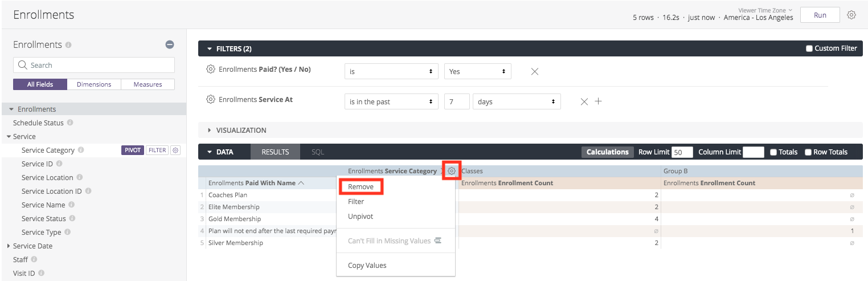The height and width of the screenshot is (281, 868).
Task: Open the 'is in the past' condition dropdown
Action: (391, 101)
